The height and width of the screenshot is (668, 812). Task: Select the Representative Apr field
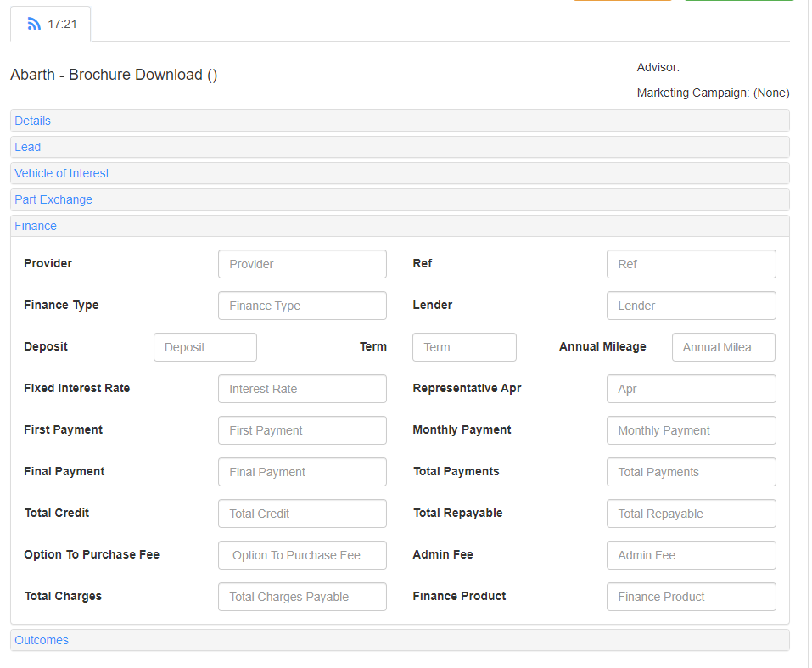point(692,389)
